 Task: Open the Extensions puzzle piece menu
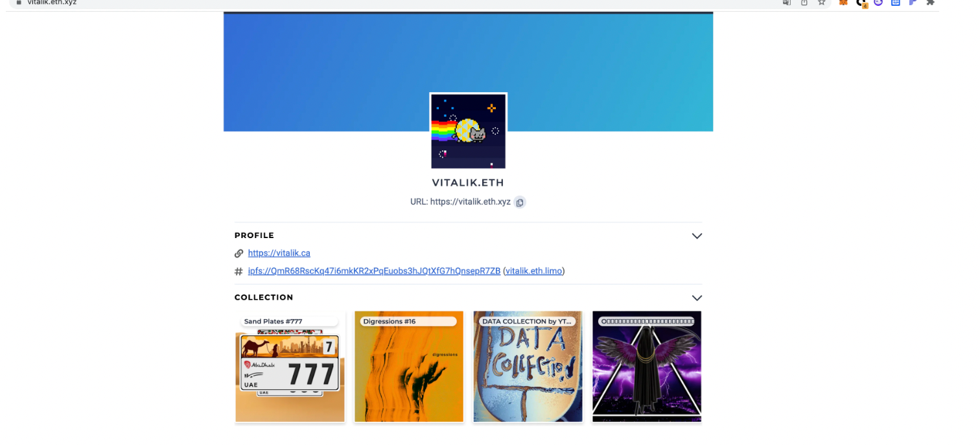pos(930,3)
